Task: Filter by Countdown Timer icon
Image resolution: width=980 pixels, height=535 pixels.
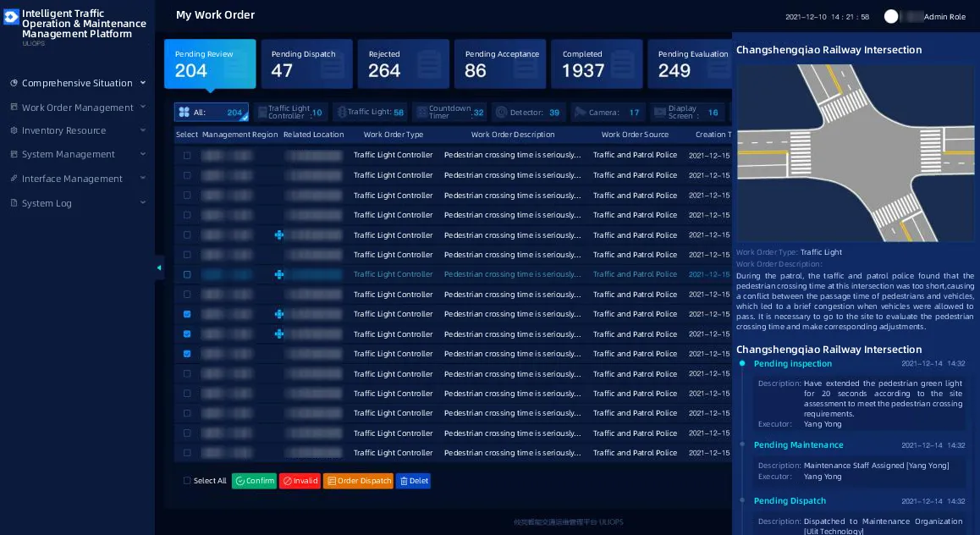Action: click(422, 113)
